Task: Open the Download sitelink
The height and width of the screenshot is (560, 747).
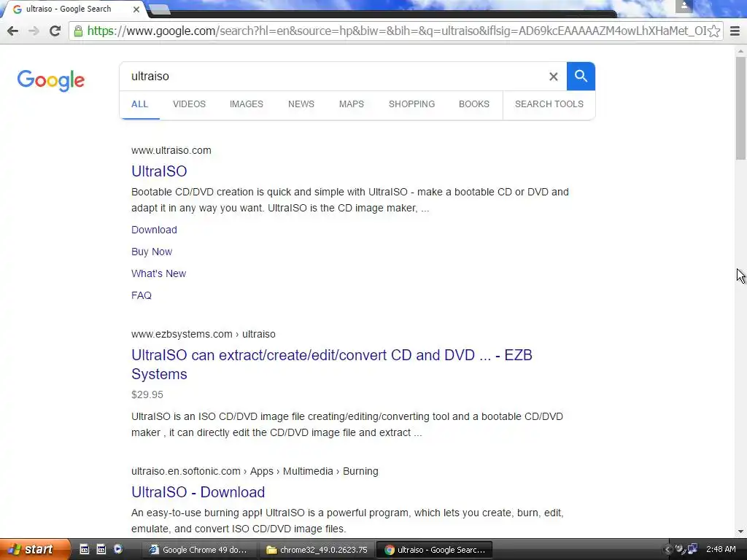Action: tap(155, 230)
